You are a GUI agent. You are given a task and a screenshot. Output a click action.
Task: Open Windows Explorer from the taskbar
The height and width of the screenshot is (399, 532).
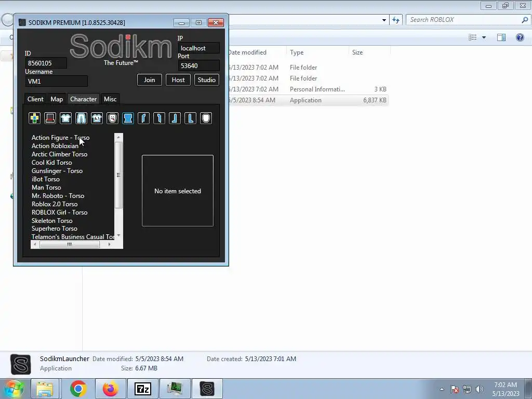point(45,389)
